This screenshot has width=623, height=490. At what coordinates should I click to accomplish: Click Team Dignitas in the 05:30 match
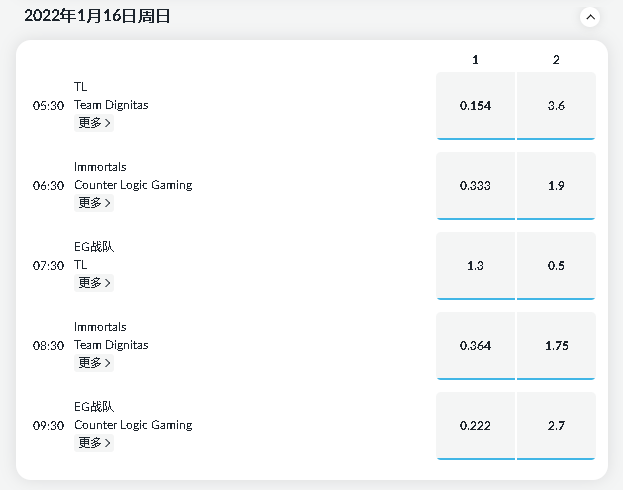pyautogui.click(x=111, y=105)
